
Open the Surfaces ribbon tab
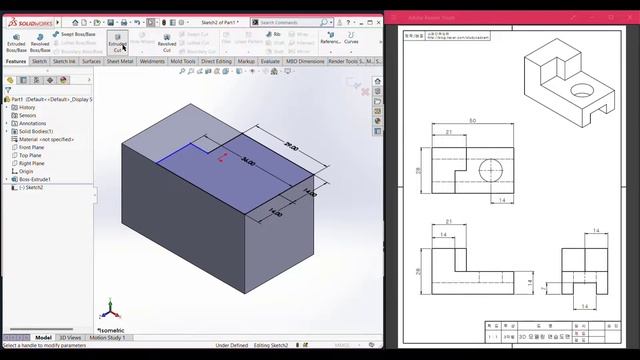(x=91, y=61)
